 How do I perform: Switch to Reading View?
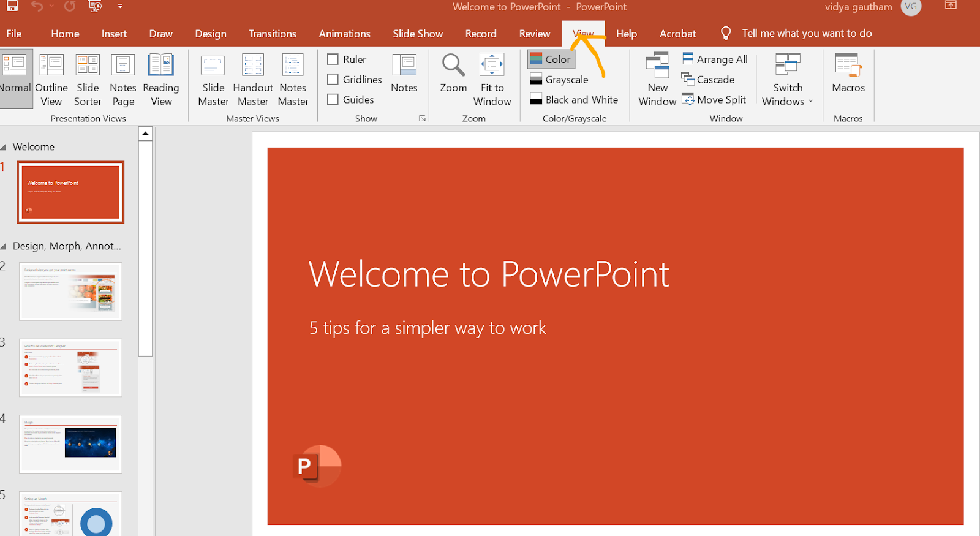pos(161,80)
